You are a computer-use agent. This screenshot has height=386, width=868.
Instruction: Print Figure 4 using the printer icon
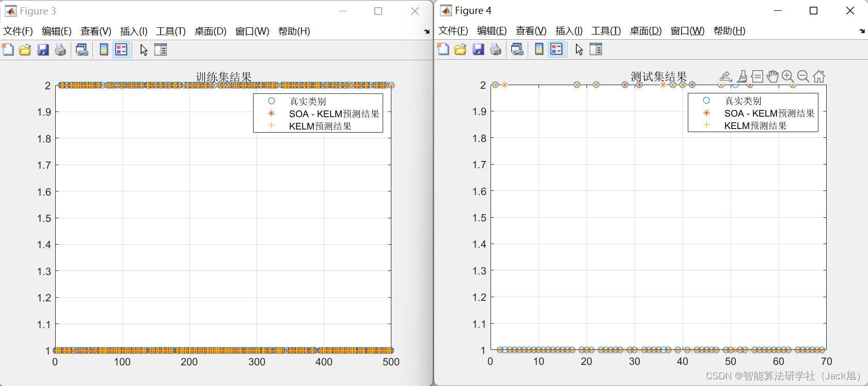[496, 49]
